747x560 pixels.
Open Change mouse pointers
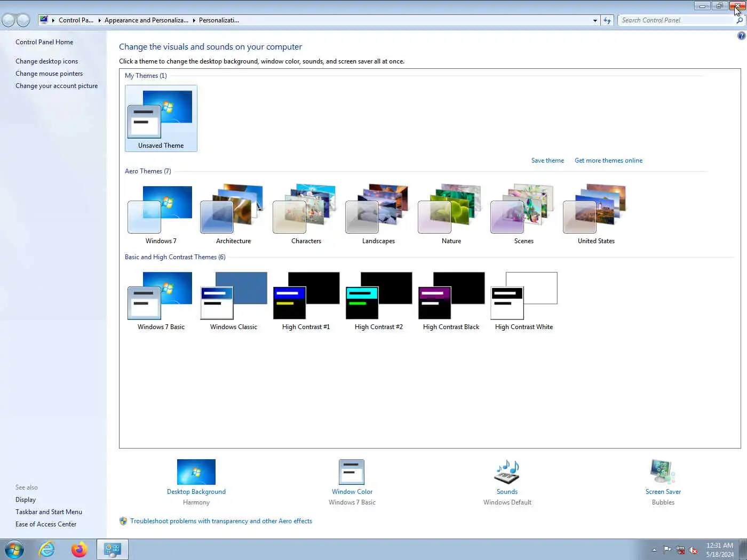(49, 74)
